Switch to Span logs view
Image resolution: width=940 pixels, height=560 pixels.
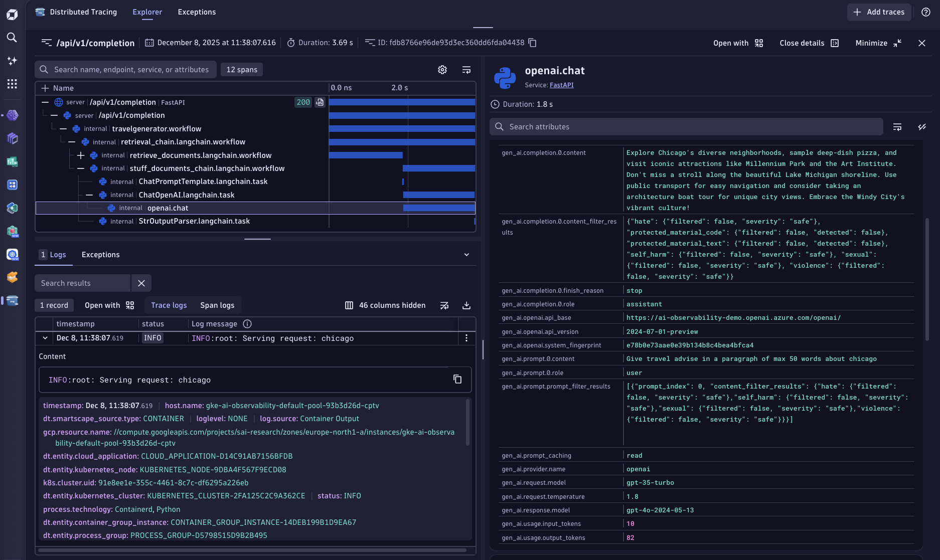click(217, 305)
